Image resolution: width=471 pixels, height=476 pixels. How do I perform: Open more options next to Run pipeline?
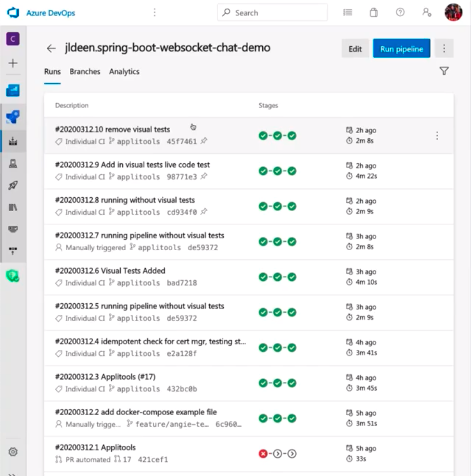(444, 48)
